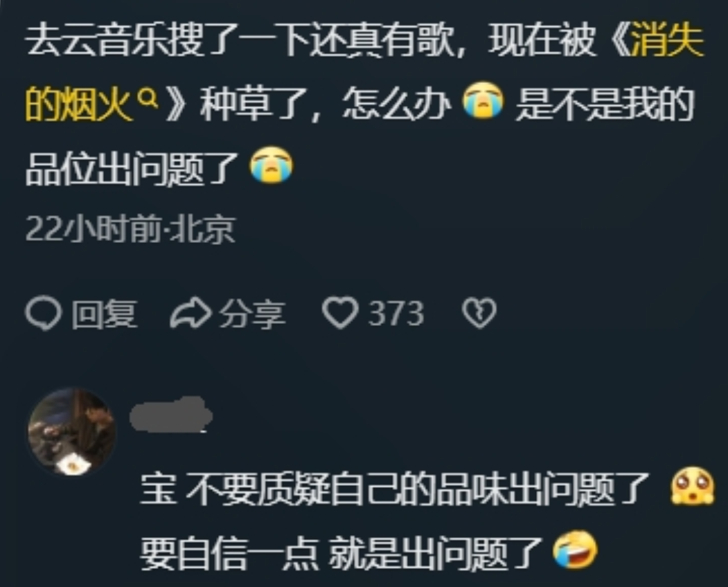
Task: Like the comment with the heart icon
Action: (340, 313)
